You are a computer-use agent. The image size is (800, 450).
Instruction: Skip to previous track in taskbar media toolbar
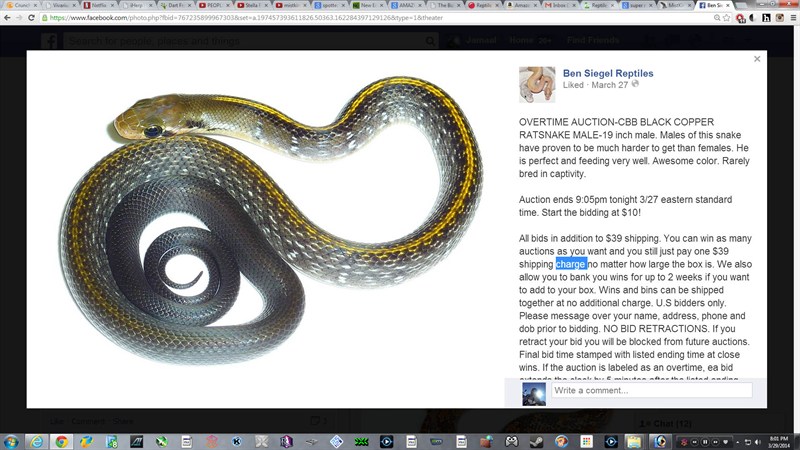(694, 442)
